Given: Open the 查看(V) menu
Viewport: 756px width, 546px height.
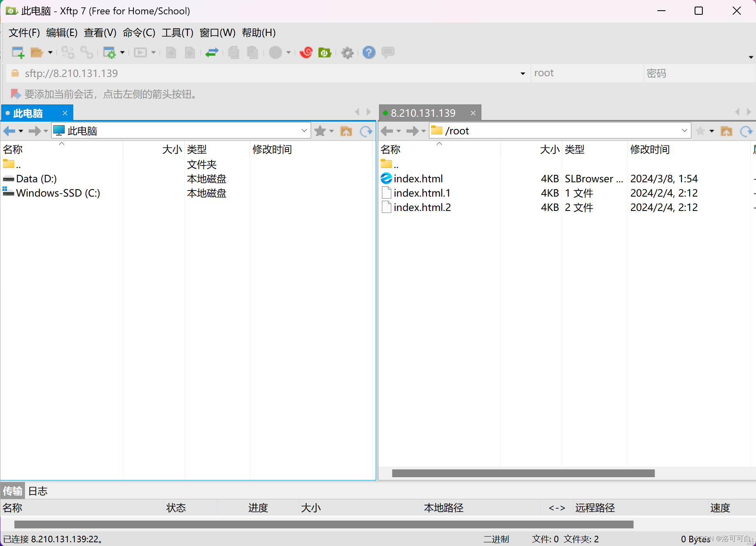Looking at the screenshot, I should click(100, 33).
